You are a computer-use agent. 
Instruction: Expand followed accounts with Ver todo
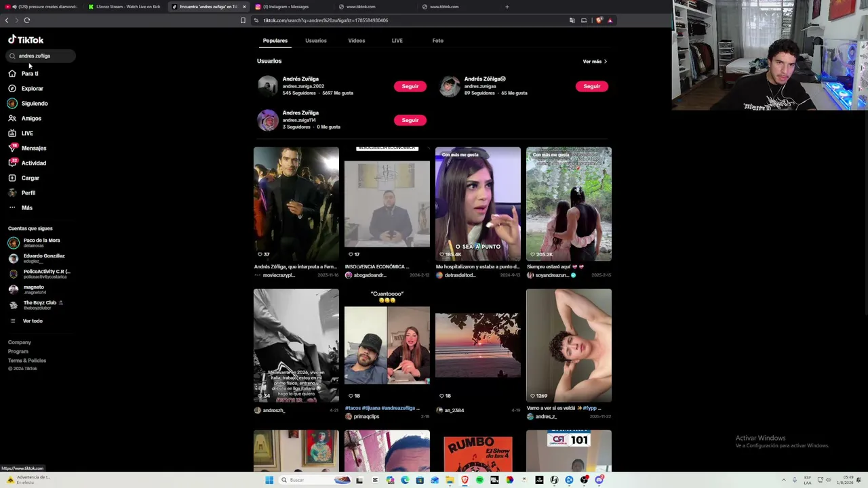coord(33,321)
